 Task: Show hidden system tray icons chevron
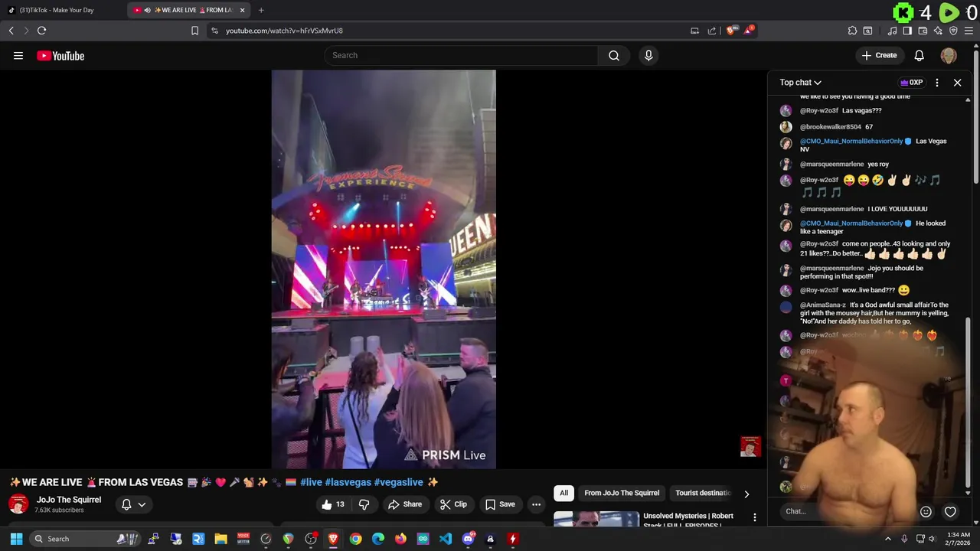[x=888, y=539]
